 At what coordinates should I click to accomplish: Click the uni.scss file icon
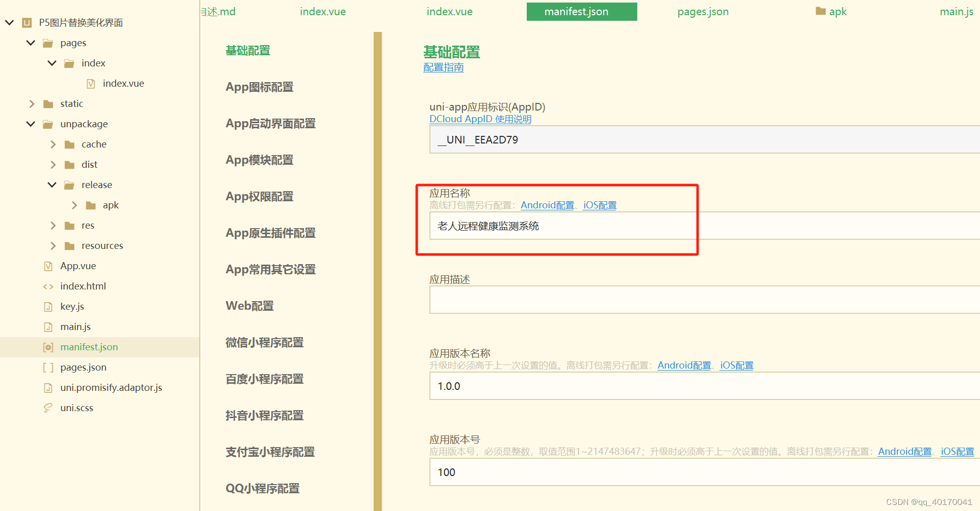(x=48, y=408)
